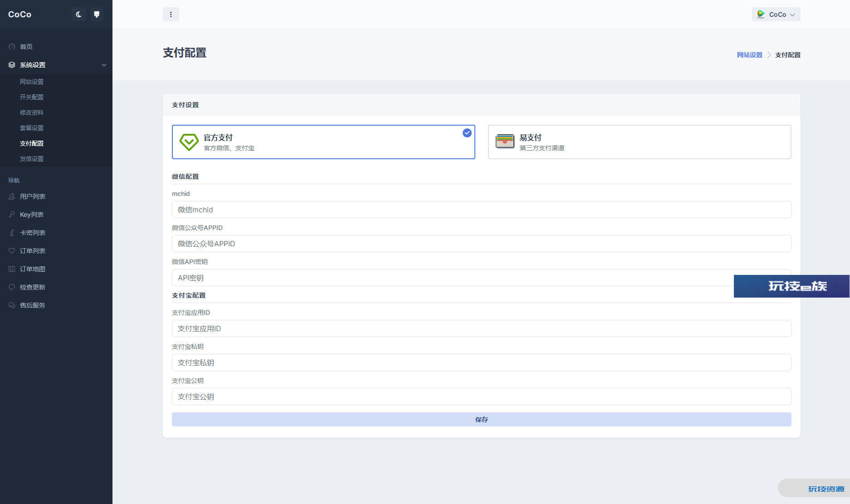
Task: Click the CoCo avatar icon
Action: [x=761, y=15]
